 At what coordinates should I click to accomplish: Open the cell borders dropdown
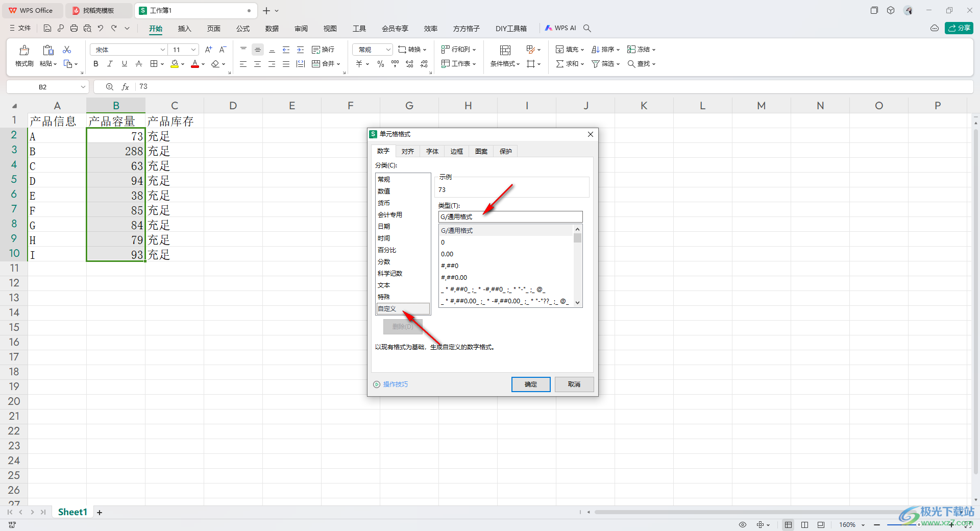click(162, 64)
